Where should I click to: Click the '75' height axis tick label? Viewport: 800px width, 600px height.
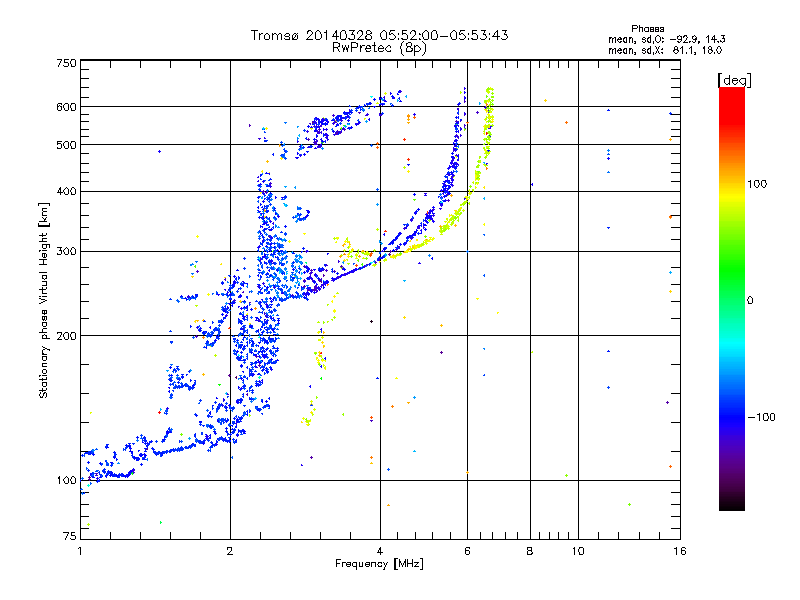[x=70, y=536]
